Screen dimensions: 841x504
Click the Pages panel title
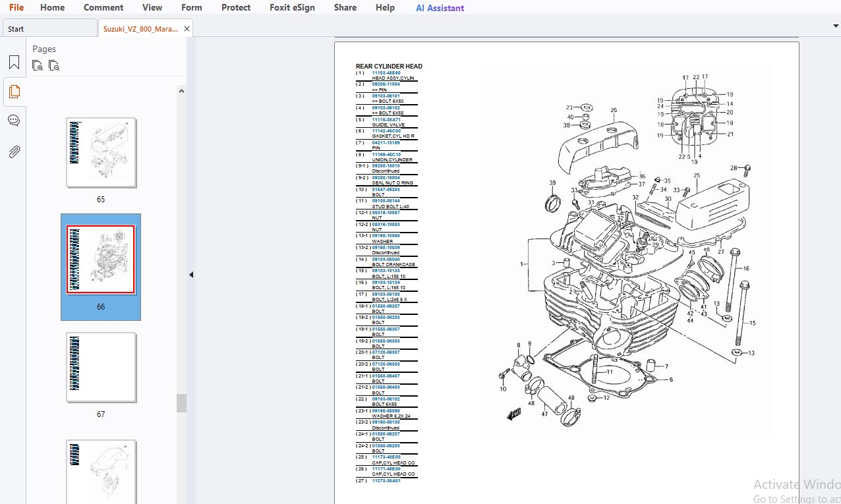(44, 49)
